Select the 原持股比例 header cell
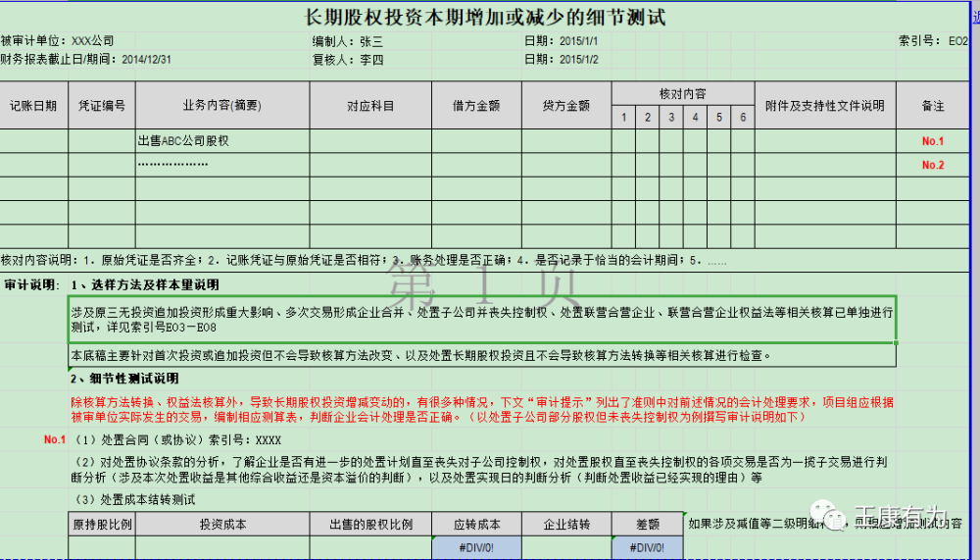 click(102, 525)
